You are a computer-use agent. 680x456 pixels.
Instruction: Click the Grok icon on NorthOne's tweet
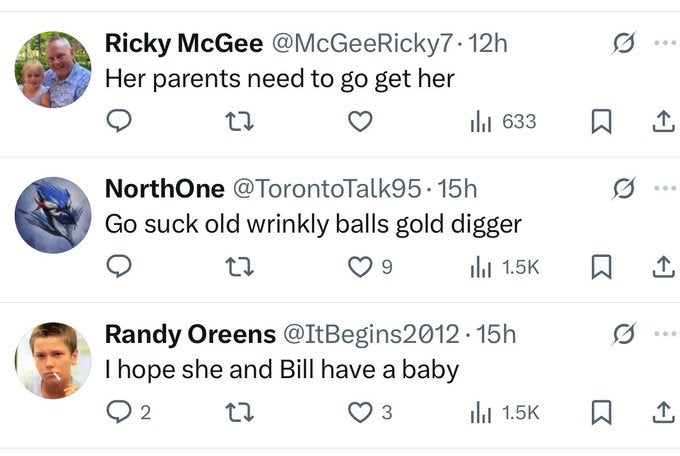click(622, 189)
